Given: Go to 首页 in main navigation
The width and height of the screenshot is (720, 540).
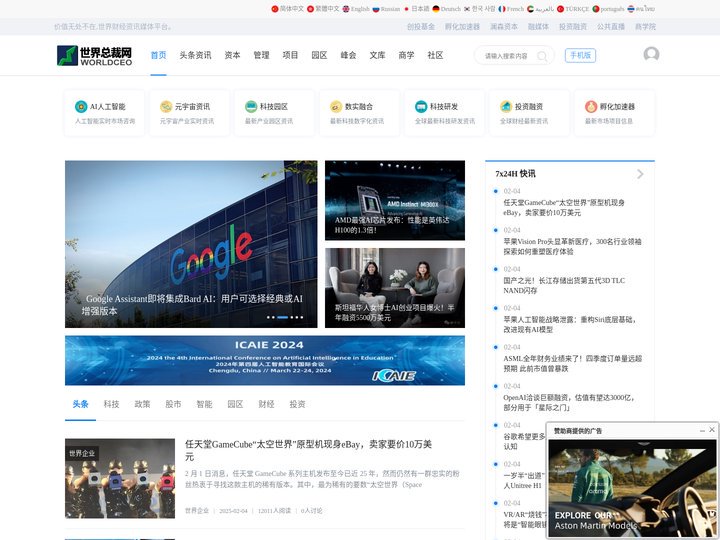Looking at the screenshot, I should click(158, 55).
